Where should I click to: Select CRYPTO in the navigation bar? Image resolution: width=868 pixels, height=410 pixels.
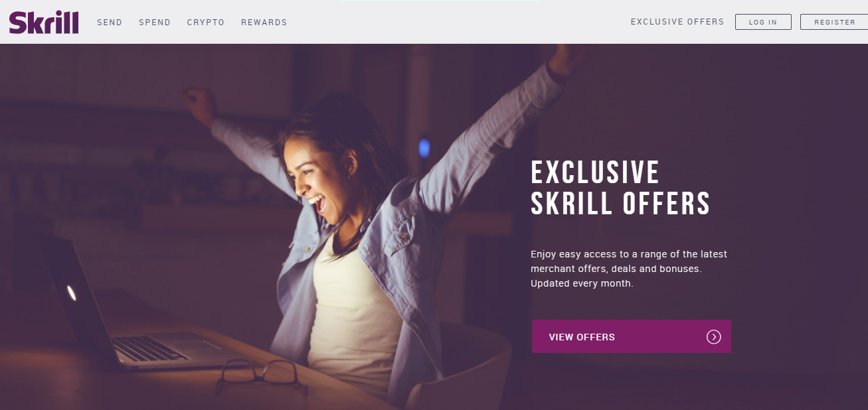click(206, 23)
